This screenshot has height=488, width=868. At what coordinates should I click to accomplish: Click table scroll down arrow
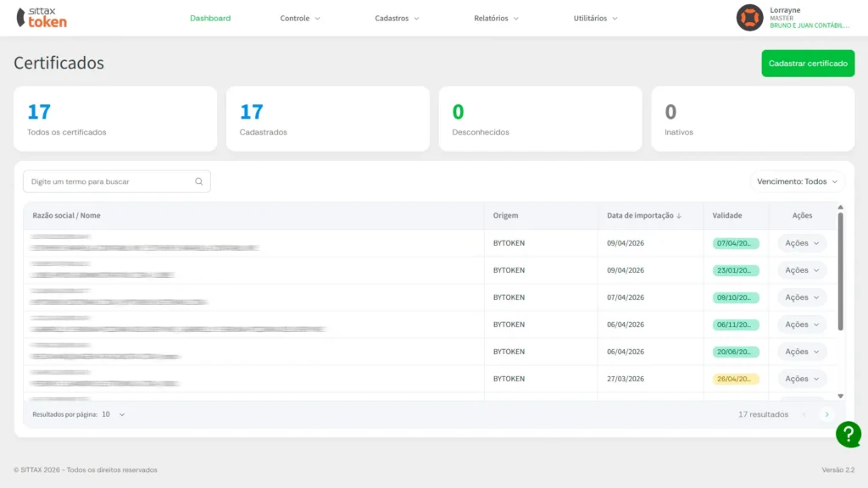(x=840, y=396)
